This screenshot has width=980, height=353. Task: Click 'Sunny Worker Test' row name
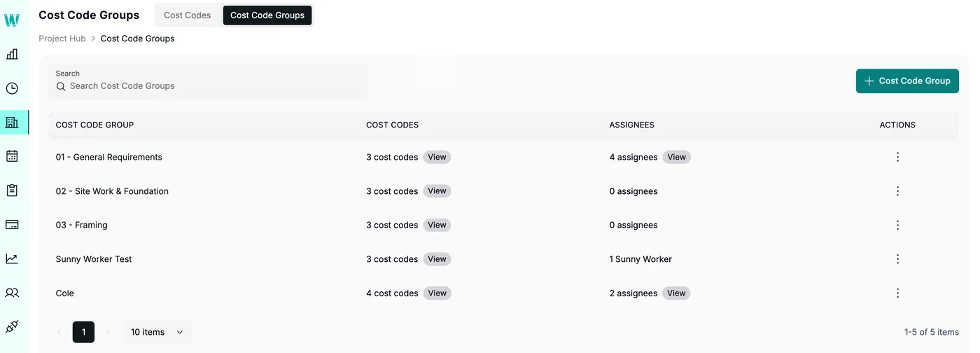pos(94,259)
